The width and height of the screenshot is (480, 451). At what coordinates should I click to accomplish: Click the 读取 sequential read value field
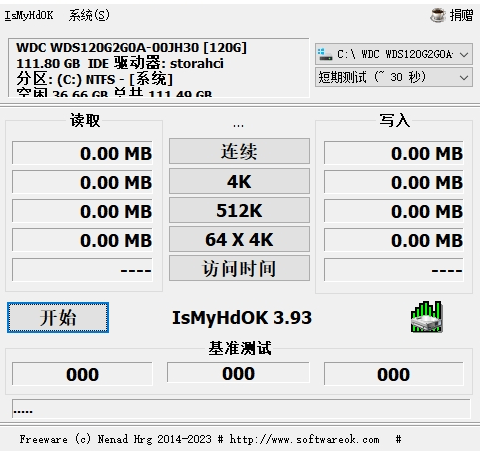point(82,153)
